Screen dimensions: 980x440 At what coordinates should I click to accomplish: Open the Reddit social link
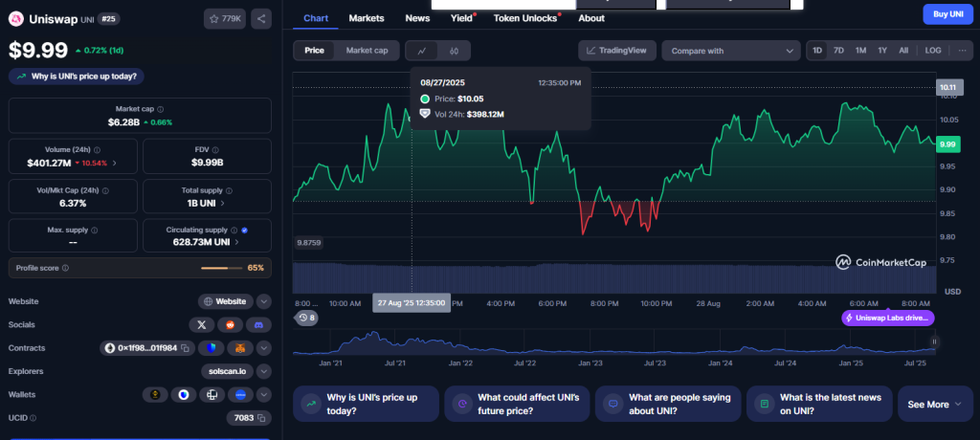[229, 325]
